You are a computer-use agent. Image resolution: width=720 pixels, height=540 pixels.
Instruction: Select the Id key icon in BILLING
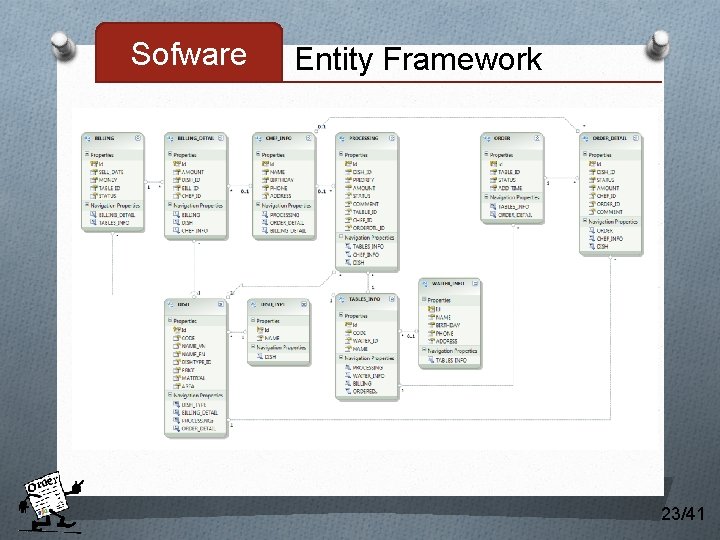[x=94, y=163]
